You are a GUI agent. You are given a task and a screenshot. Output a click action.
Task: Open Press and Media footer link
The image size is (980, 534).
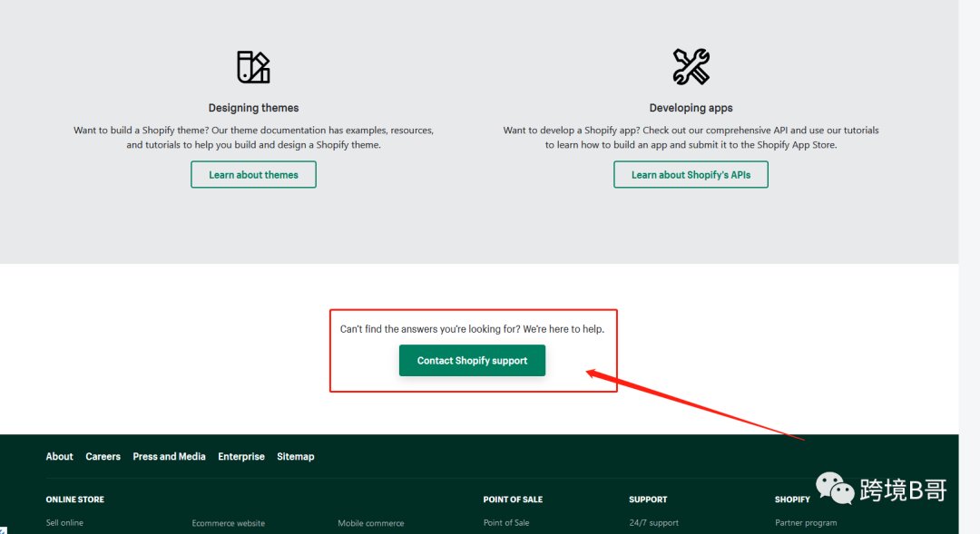pyautogui.click(x=169, y=457)
